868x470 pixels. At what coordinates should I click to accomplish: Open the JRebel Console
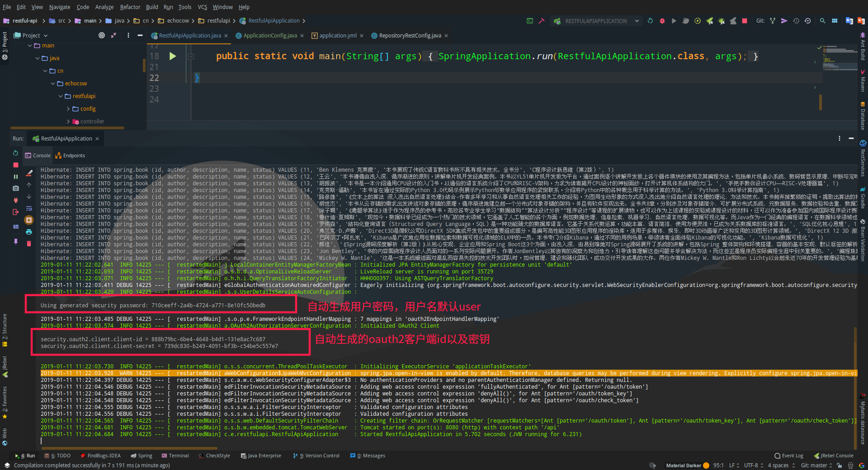[x=834, y=456]
